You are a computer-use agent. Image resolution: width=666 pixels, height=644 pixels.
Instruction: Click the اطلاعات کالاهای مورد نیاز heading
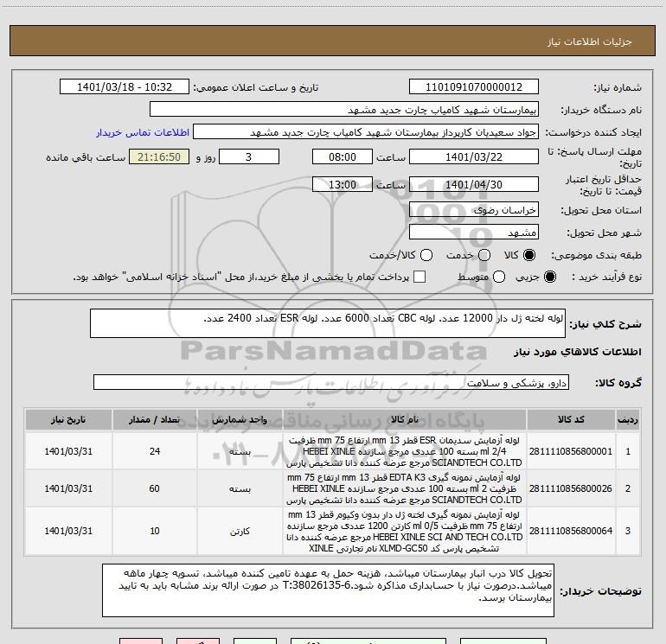click(x=577, y=352)
